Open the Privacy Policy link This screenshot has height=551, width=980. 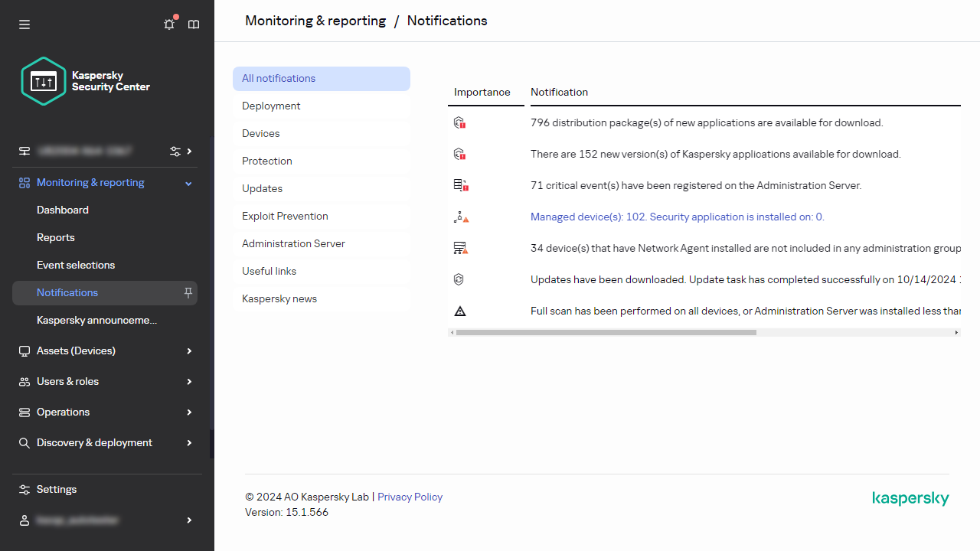pyautogui.click(x=410, y=497)
